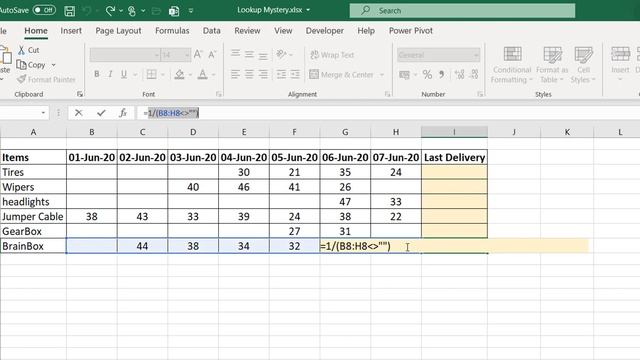Open the Clipboard dialog launcher

click(x=80, y=94)
